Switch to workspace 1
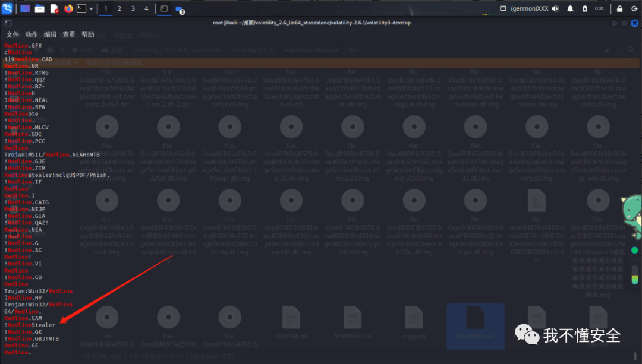The image size is (642, 364). (106, 8)
